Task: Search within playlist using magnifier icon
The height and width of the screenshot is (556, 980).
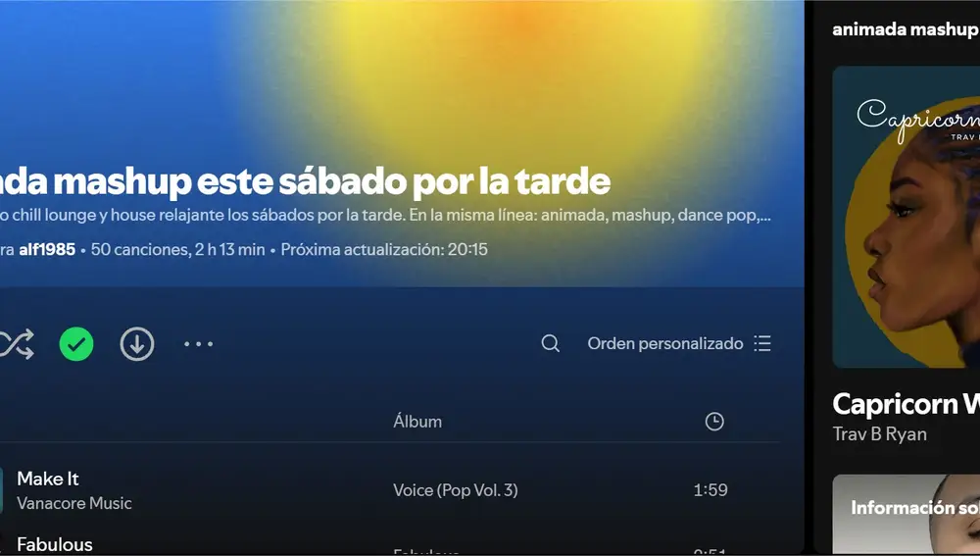Action: 550,343
